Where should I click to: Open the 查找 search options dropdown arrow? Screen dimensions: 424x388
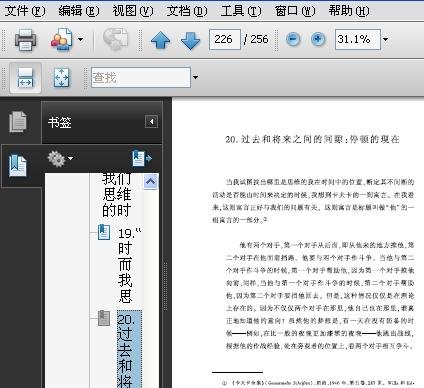pyautogui.click(x=195, y=77)
